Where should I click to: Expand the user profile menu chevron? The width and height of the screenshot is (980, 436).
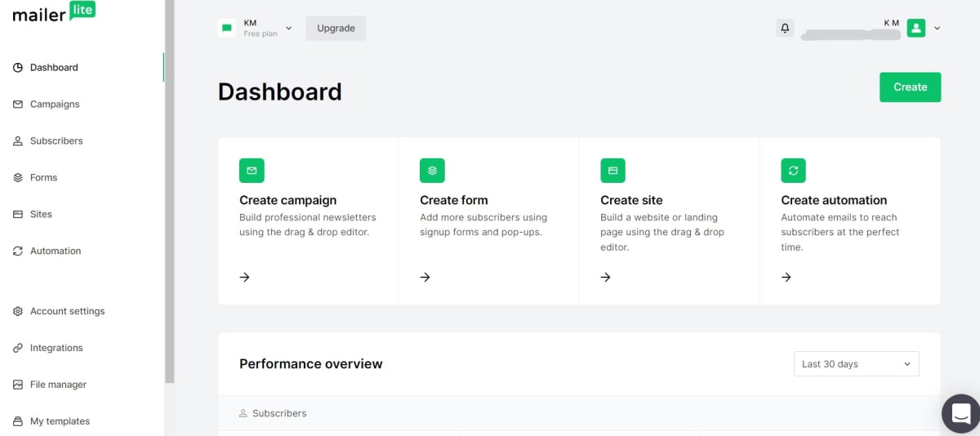tap(937, 29)
